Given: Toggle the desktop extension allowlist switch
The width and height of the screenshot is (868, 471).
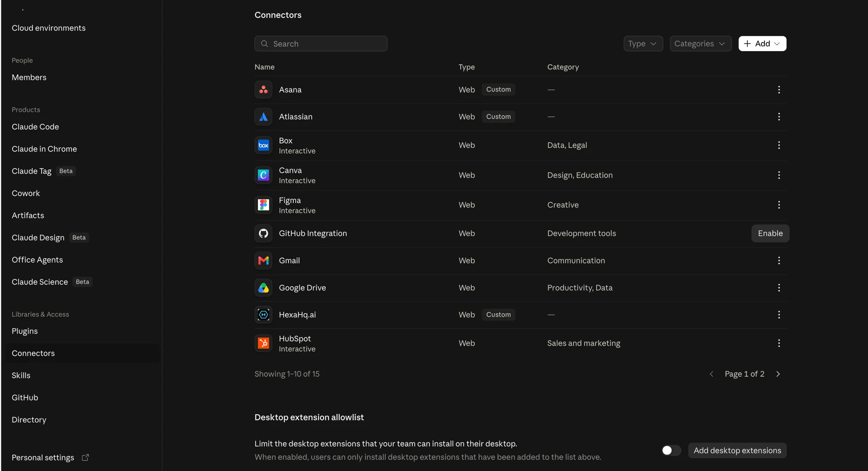Looking at the screenshot, I should pos(671,451).
